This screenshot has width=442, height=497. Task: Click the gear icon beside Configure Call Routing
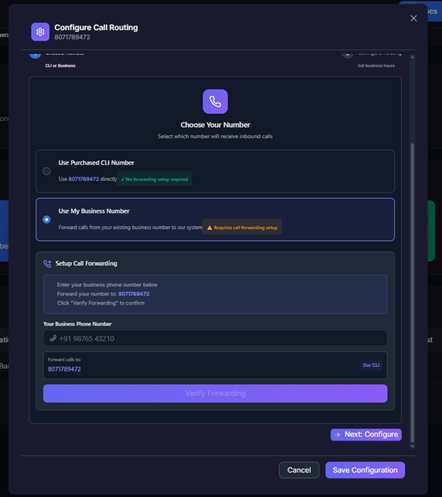point(40,32)
